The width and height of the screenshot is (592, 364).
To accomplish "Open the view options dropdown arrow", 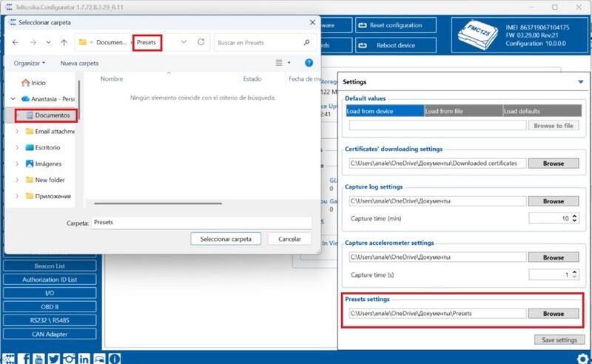I will (289, 63).
